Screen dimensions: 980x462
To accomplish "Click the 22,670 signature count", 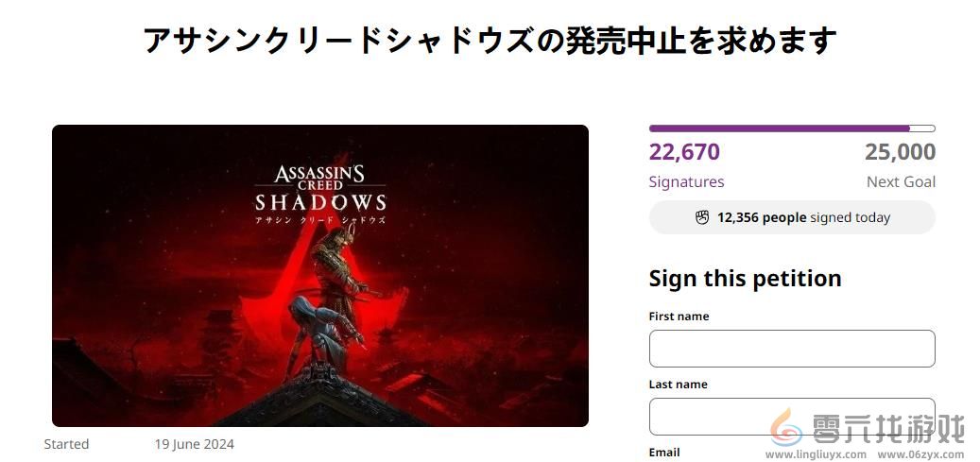I will click(x=684, y=152).
